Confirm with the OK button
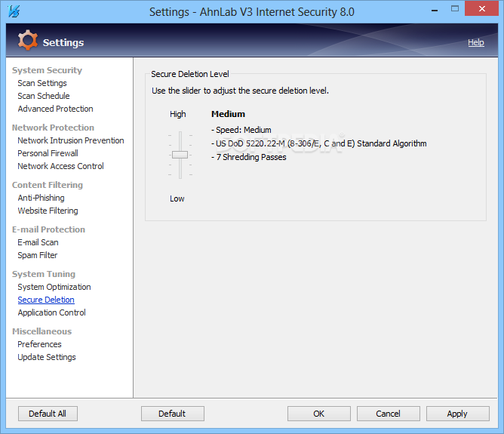504x434 pixels. pyautogui.click(x=319, y=414)
